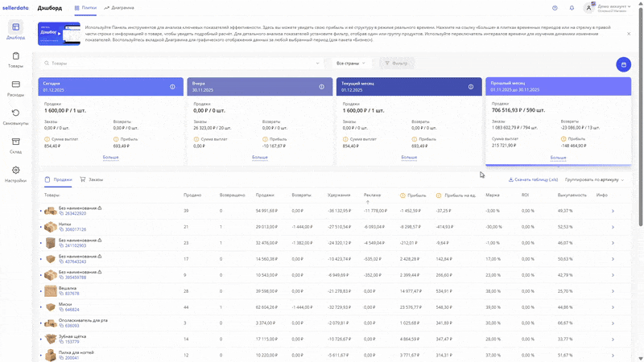This screenshot has width=644, height=362.
Task: Open Склад section in sidebar
Action: click(15, 145)
